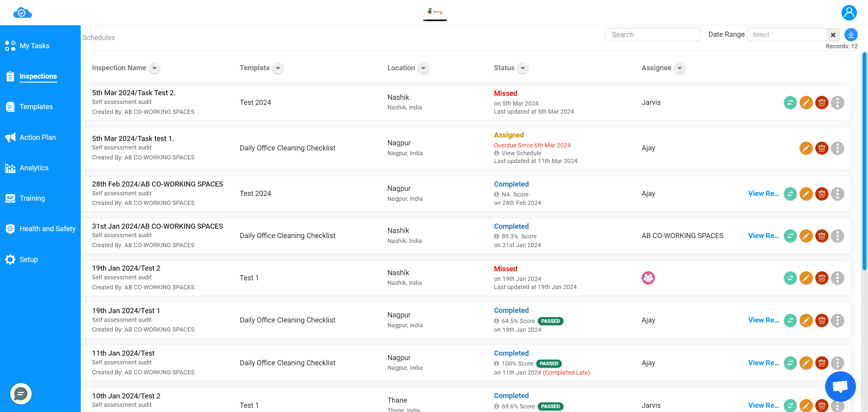Toggle the Template column filter arrow
Image resolution: width=868 pixels, height=412 pixels.
pos(278,68)
